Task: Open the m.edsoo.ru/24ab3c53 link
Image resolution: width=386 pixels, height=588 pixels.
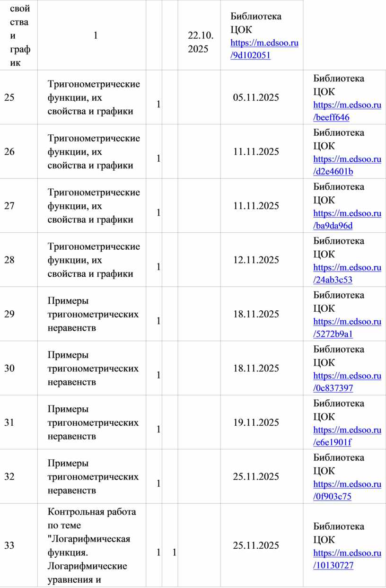Action: point(347,273)
